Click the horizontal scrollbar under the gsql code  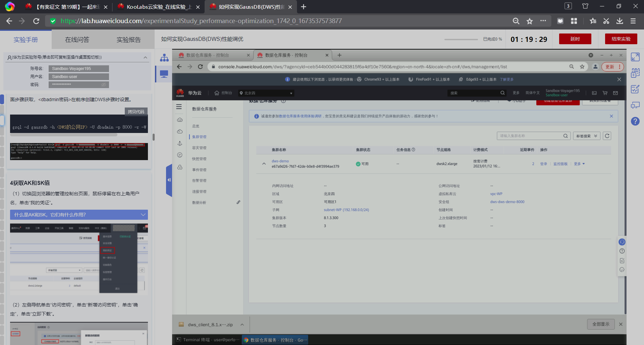point(64,135)
